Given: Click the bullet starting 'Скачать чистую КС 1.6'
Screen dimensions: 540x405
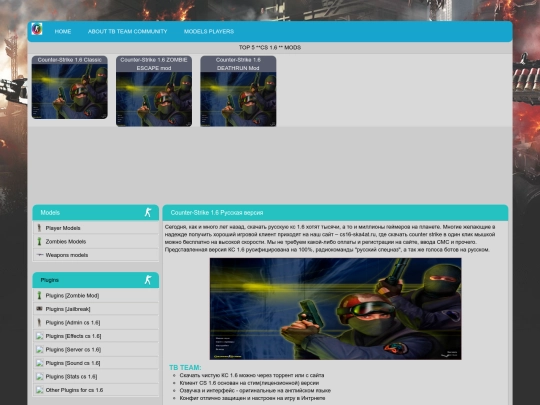Looking at the screenshot, I should pos(252,375).
